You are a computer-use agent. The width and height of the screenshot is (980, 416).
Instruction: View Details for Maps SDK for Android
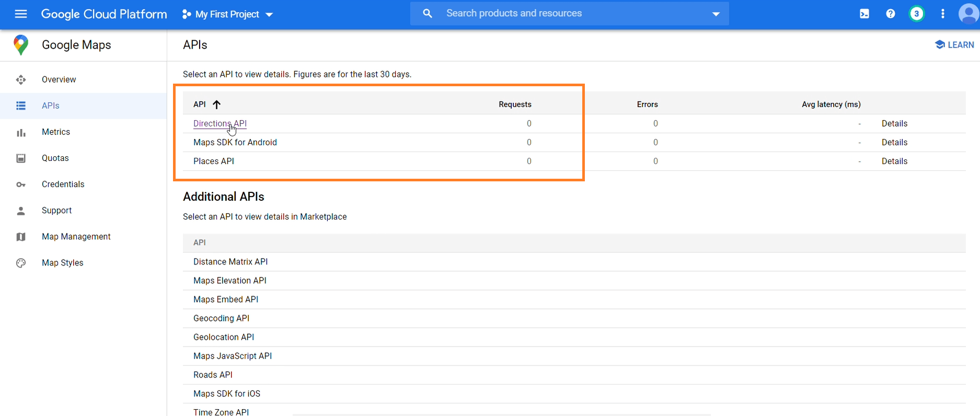tap(894, 142)
